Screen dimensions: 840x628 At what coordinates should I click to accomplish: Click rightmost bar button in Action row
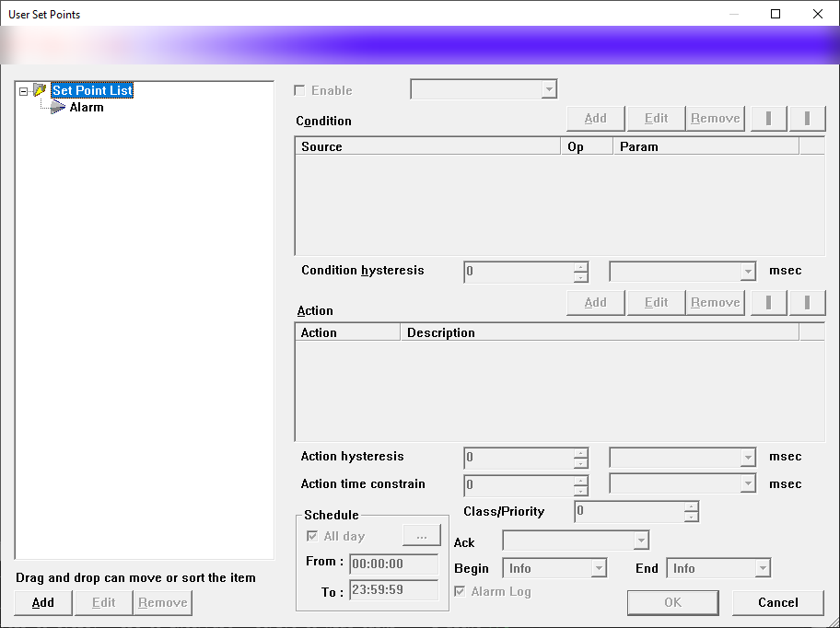(x=808, y=302)
